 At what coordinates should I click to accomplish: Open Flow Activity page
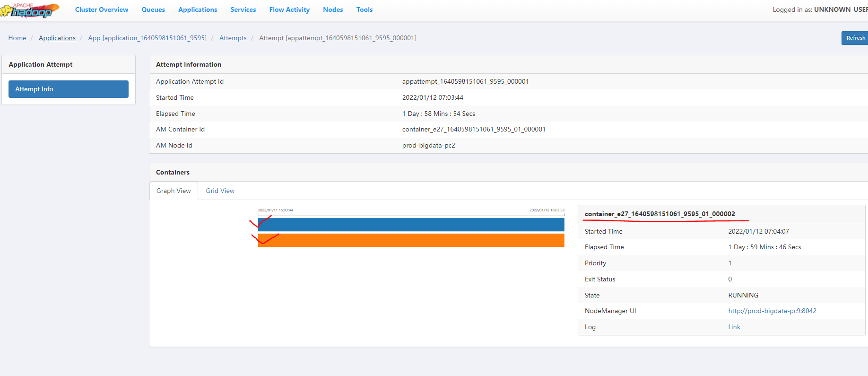(289, 9)
